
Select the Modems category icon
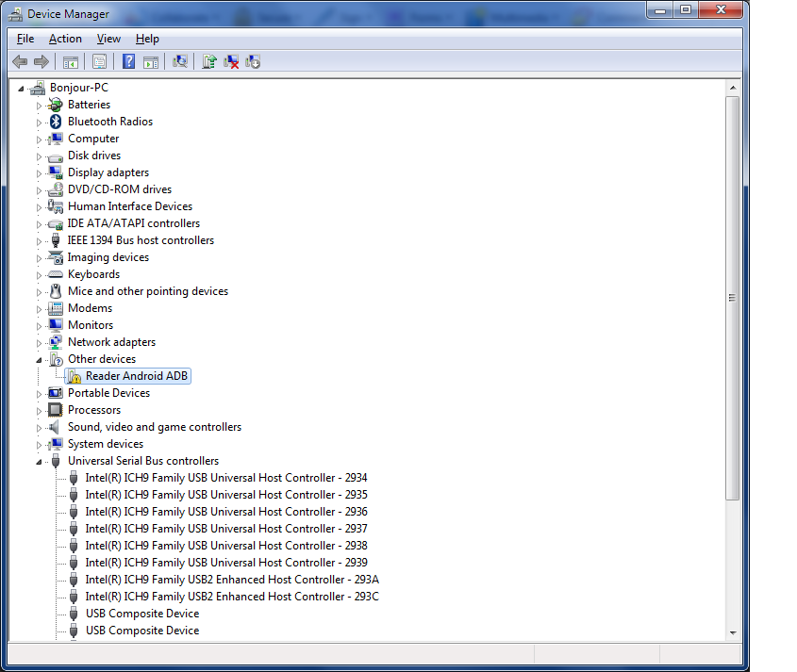coord(55,308)
